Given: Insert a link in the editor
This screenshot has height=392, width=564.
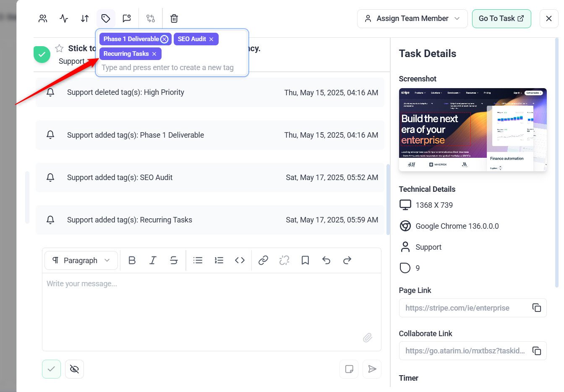Looking at the screenshot, I should pyautogui.click(x=263, y=261).
